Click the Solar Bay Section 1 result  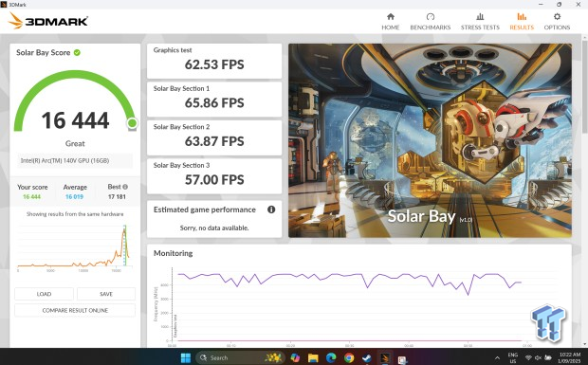(x=214, y=100)
